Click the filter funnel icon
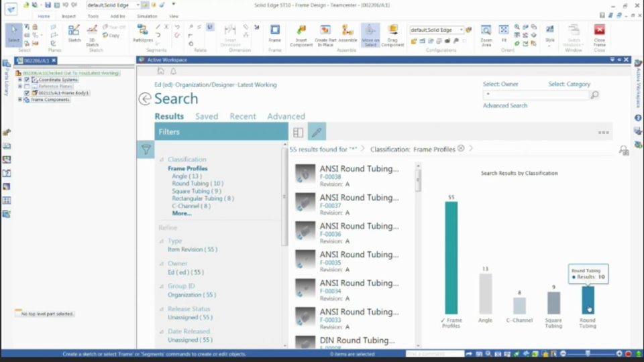 click(x=146, y=149)
